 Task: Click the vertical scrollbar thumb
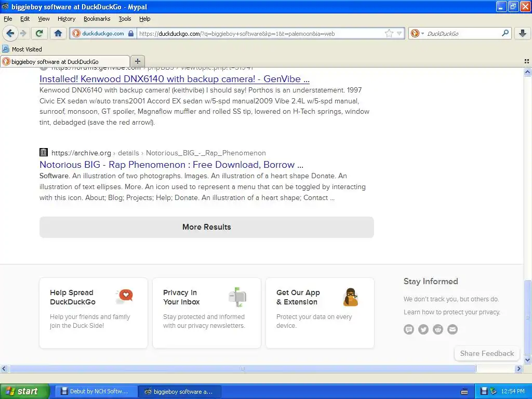(527, 317)
